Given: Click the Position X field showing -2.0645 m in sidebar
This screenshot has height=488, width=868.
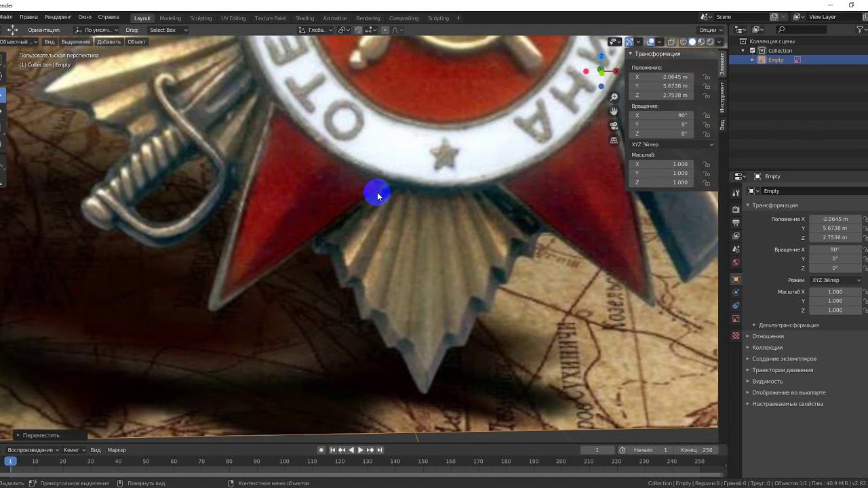Looking at the screenshot, I should click(662, 77).
